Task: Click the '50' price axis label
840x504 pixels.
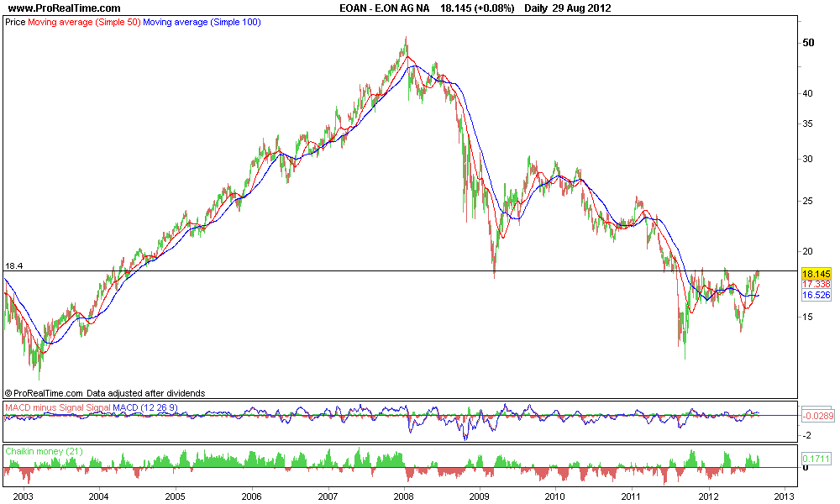Action: click(808, 43)
